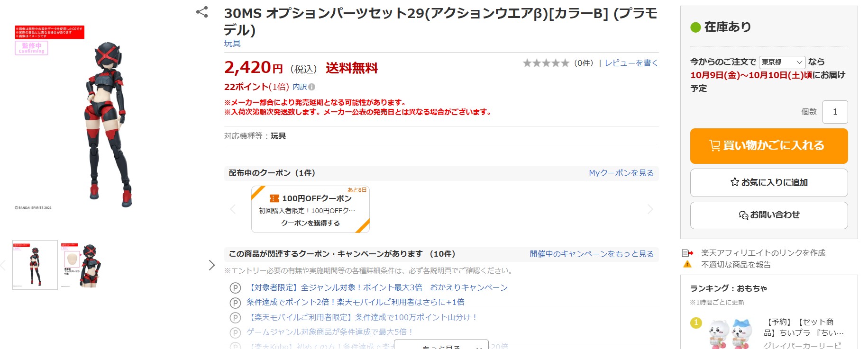Open 開催中のキャンペーンをもっと見る link

(592, 254)
